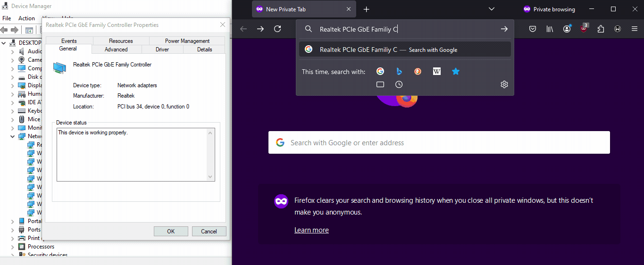Expand the Processors category chevron
The width and height of the screenshot is (644, 265).
click(x=13, y=247)
